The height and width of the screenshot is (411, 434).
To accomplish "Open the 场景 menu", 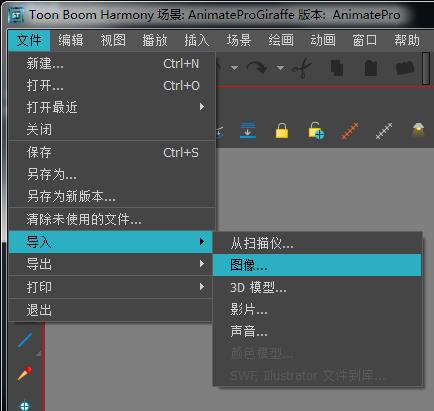I will (239, 40).
